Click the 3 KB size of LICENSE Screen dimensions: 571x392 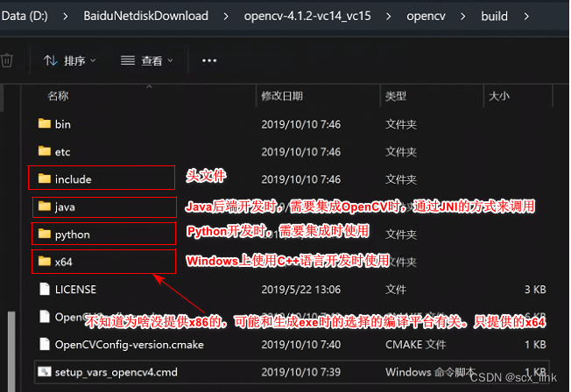535,290
